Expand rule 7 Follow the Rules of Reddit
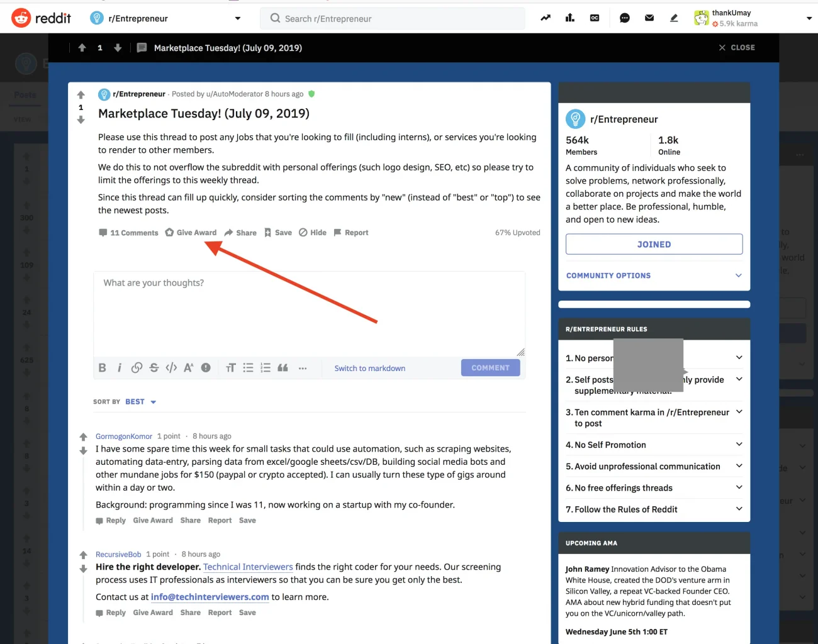818x644 pixels. pos(739,509)
